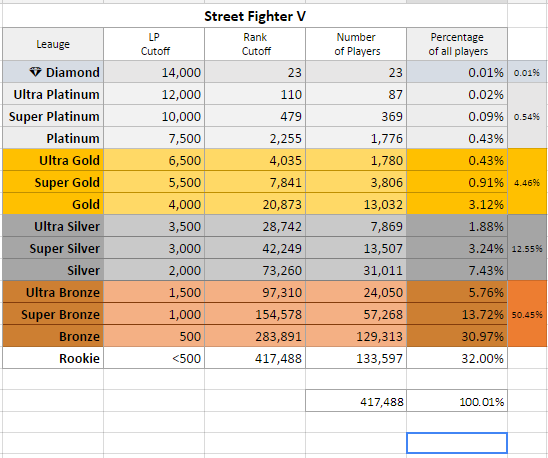Select player count cell 369
The height and width of the screenshot is (458, 548).
pyautogui.click(x=356, y=116)
